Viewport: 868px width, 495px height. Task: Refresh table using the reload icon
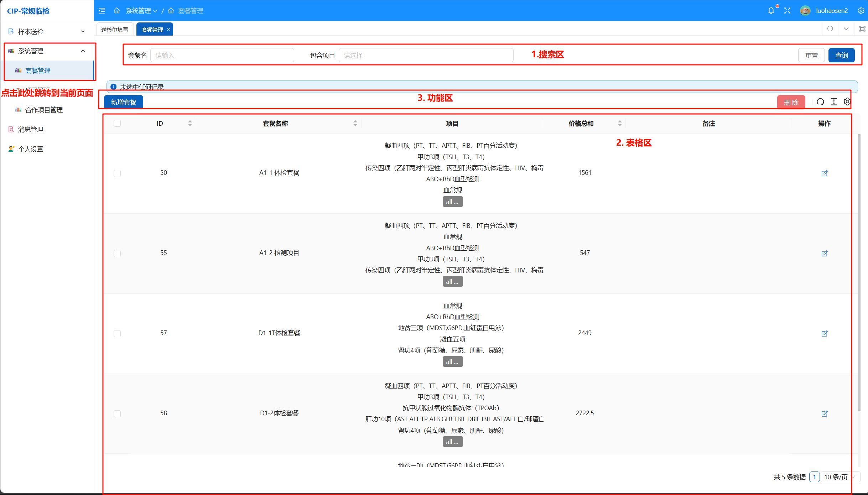tap(820, 102)
